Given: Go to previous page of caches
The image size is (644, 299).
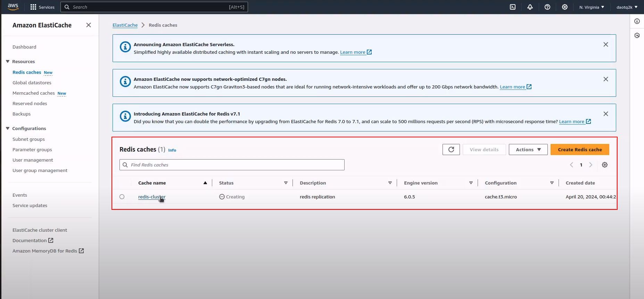Looking at the screenshot, I should [x=571, y=165].
